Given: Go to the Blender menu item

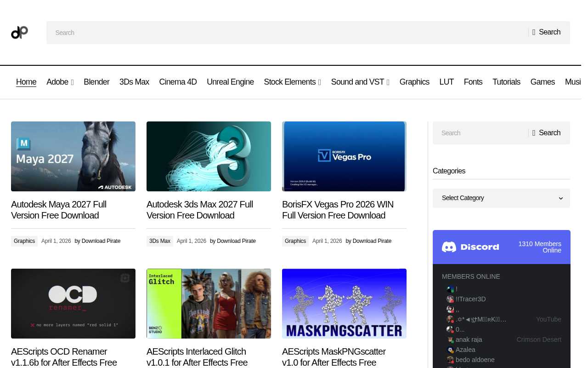Looking at the screenshot, I should click(x=96, y=82).
